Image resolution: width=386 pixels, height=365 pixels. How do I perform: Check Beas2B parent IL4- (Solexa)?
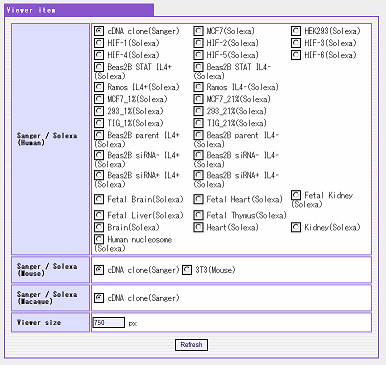pyautogui.click(x=198, y=135)
